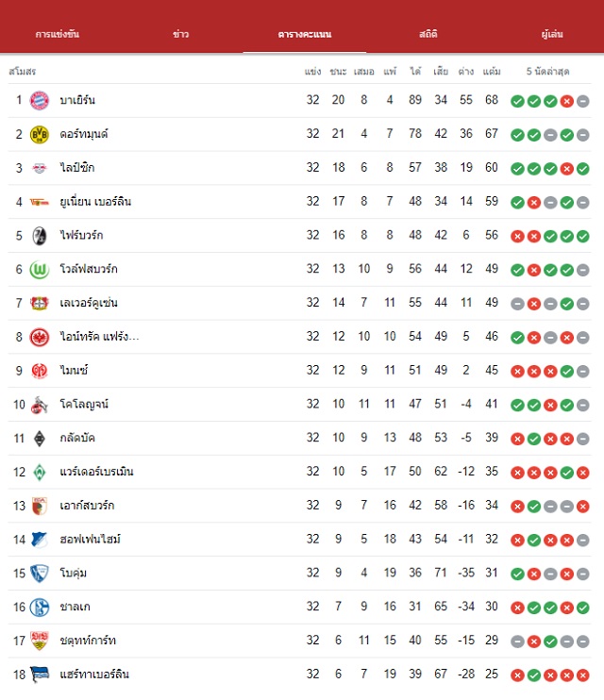
Task: Click Bayern's red loss result indicator
Action: [566, 101]
